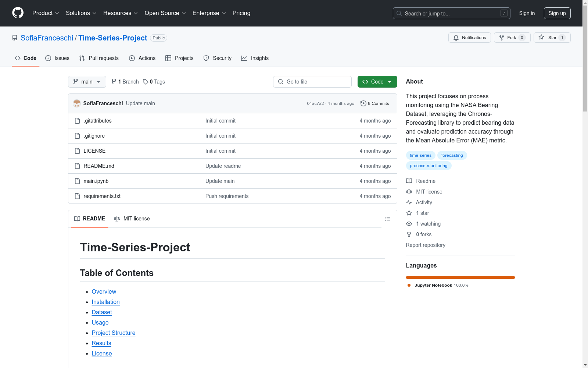Viewport: 588px width, 368px height.
Task: Click the README outline list icon
Action: click(x=387, y=219)
